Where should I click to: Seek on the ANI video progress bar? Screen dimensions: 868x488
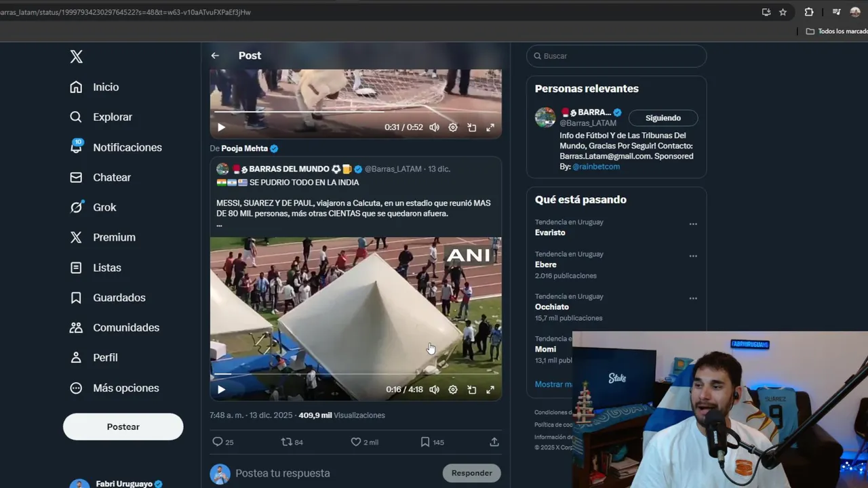(x=355, y=373)
